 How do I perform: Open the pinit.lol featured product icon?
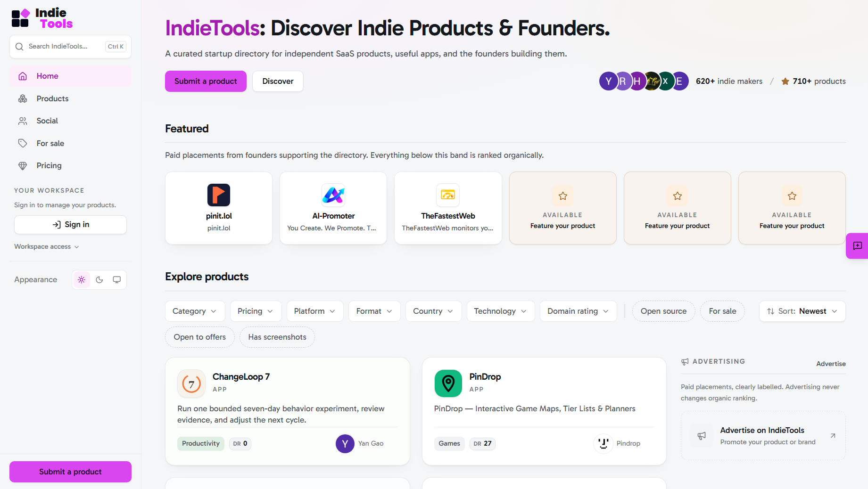click(219, 195)
